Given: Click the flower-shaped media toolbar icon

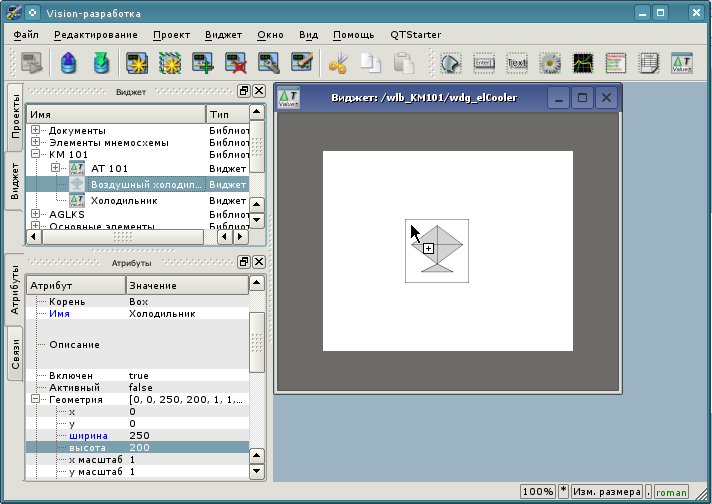Looking at the screenshot, I should tap(549, 64).
